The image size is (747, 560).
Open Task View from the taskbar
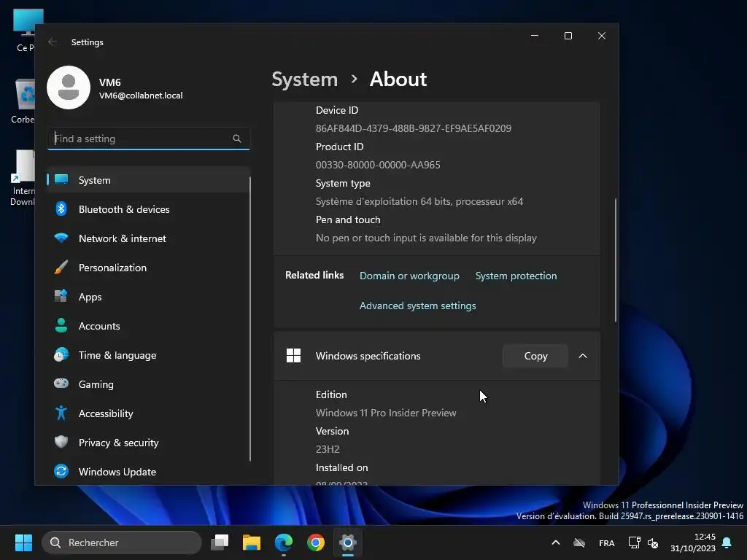220,542
